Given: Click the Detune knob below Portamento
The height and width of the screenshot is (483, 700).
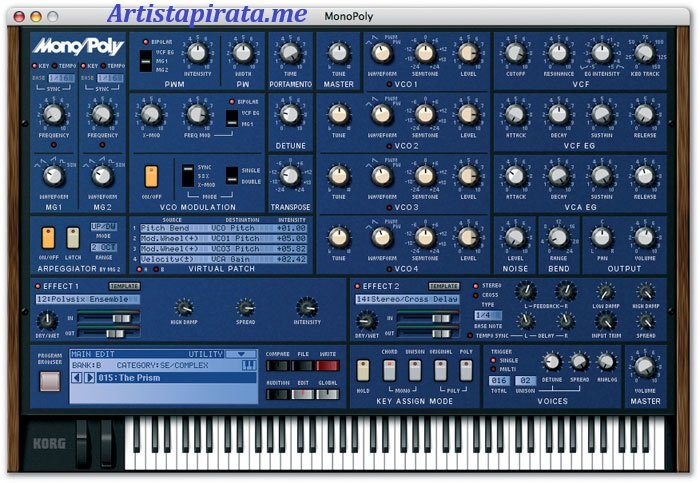Looking at the screenshot, I should coord(290,115).
